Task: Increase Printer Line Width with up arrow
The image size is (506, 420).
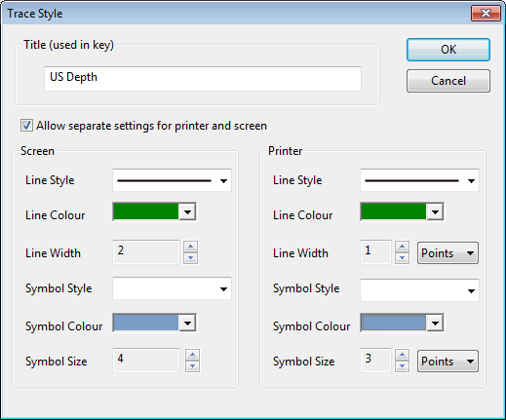Action: 402,247
